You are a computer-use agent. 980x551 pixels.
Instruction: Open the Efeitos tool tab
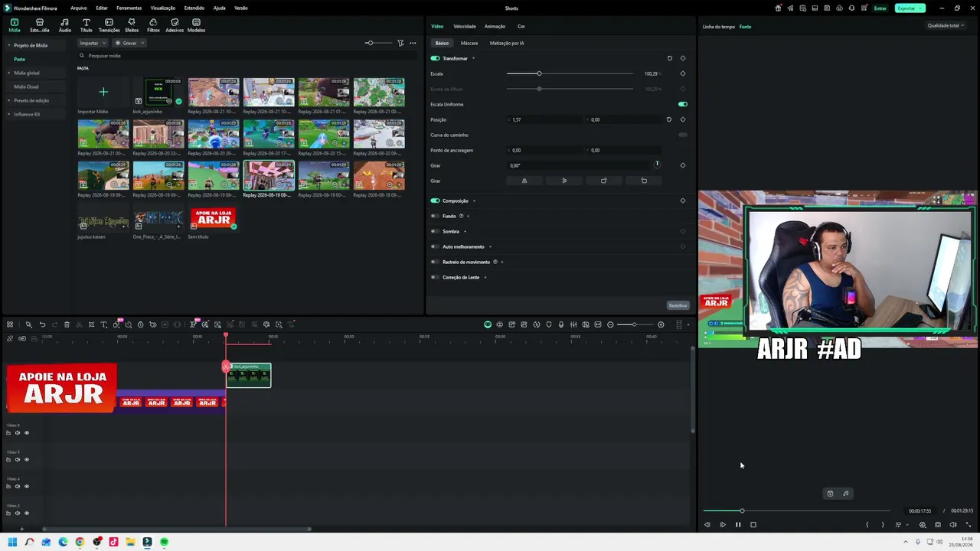(x=132, y=25)
